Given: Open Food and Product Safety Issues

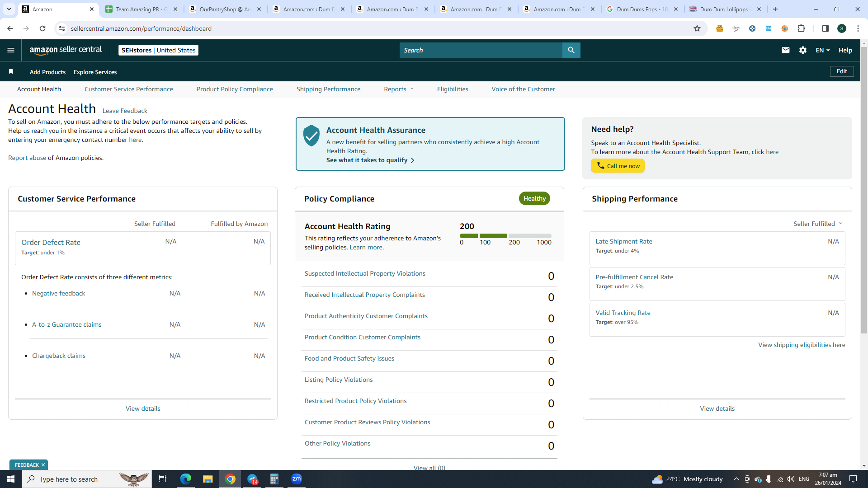Looking at the screenshot, I should [349, 358].
